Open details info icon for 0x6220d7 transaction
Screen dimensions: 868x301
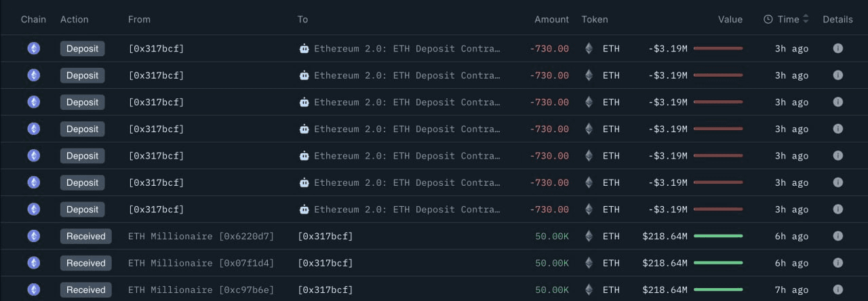[837, 236]
